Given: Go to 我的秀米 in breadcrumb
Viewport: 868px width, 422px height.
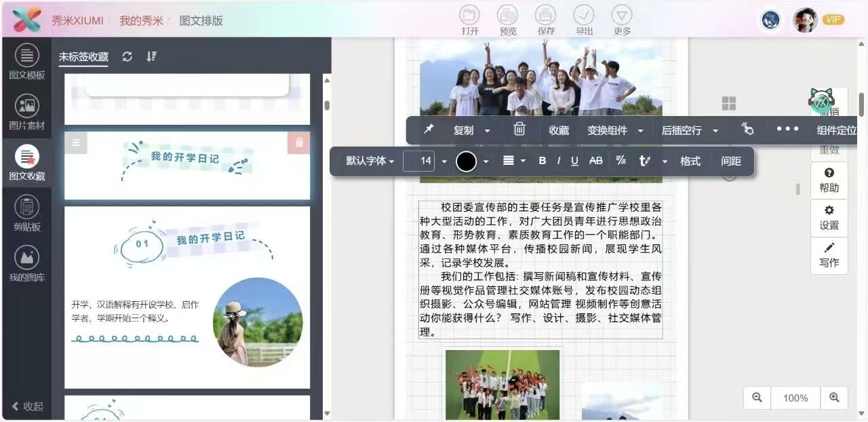Looking at the screenshot, I should [141, 20].
